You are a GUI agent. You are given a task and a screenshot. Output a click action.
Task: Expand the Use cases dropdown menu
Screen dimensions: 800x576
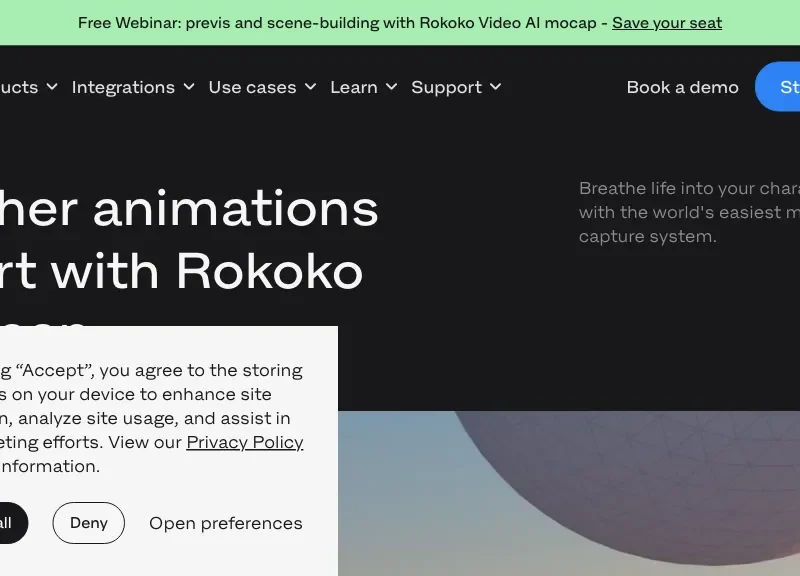coord(252,87)
